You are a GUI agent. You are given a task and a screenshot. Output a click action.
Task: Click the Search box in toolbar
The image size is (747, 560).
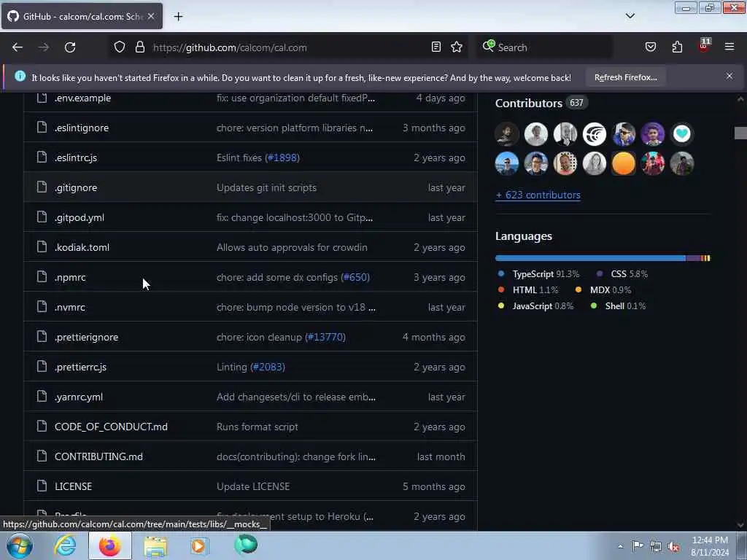546,47
